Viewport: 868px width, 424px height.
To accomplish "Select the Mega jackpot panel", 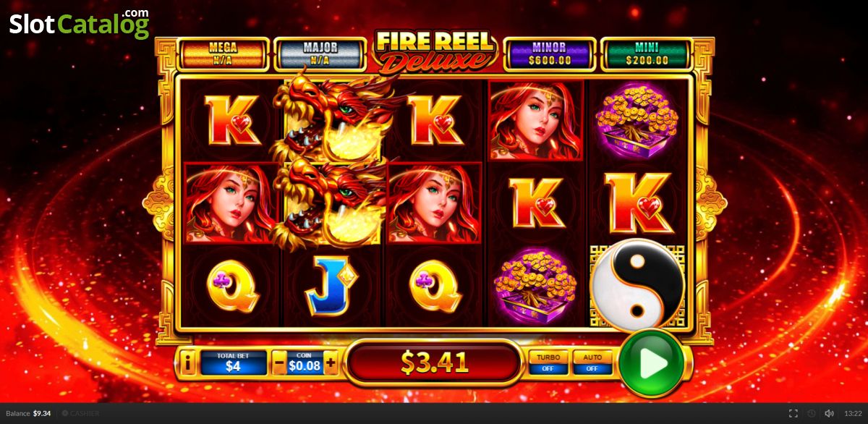I will [x=223, y=54].
